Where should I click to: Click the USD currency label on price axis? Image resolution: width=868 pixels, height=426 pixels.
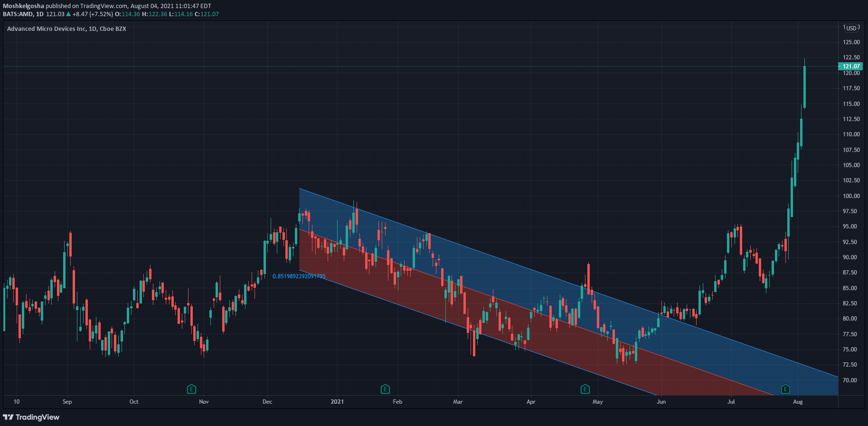pos(852,28)
